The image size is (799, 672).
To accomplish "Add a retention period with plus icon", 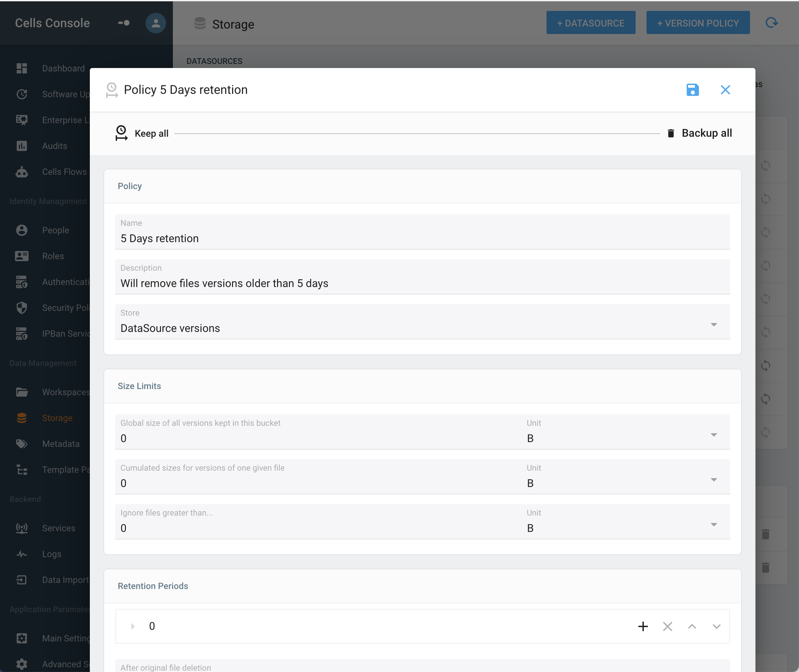I will pos(643,626).
